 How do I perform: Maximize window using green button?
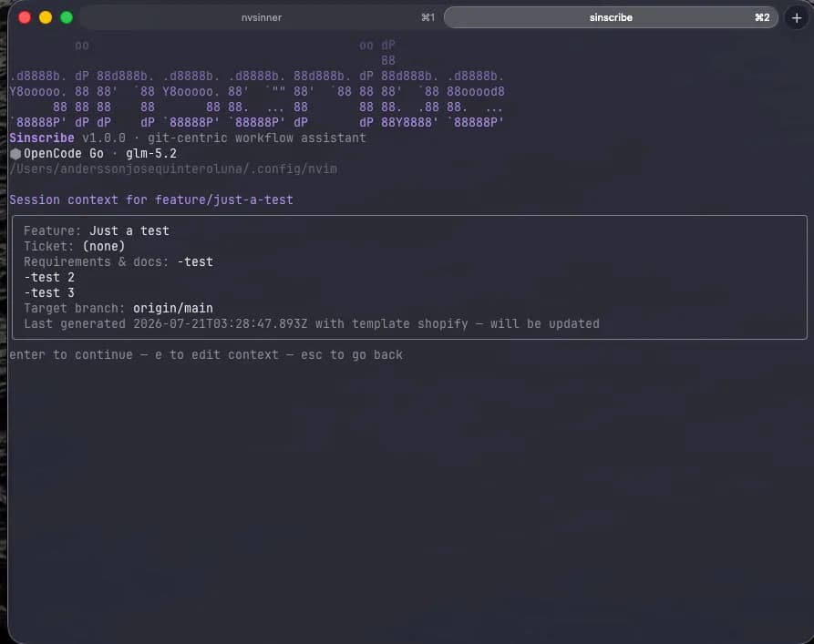coord(67,17)
